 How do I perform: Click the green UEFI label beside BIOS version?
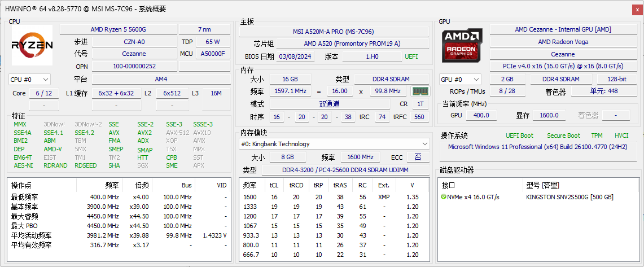tap(411, 56)
